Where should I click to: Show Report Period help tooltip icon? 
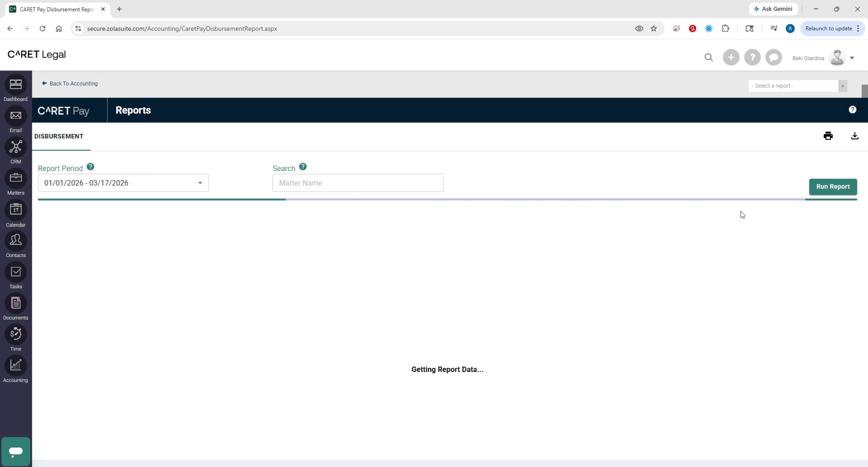click(x=90, y=167)
